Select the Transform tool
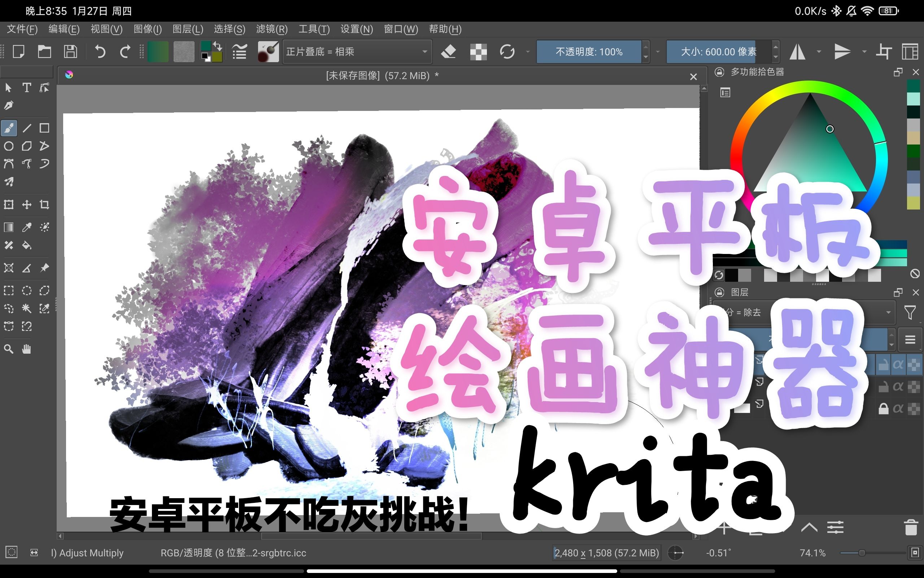 pos(8,204)
